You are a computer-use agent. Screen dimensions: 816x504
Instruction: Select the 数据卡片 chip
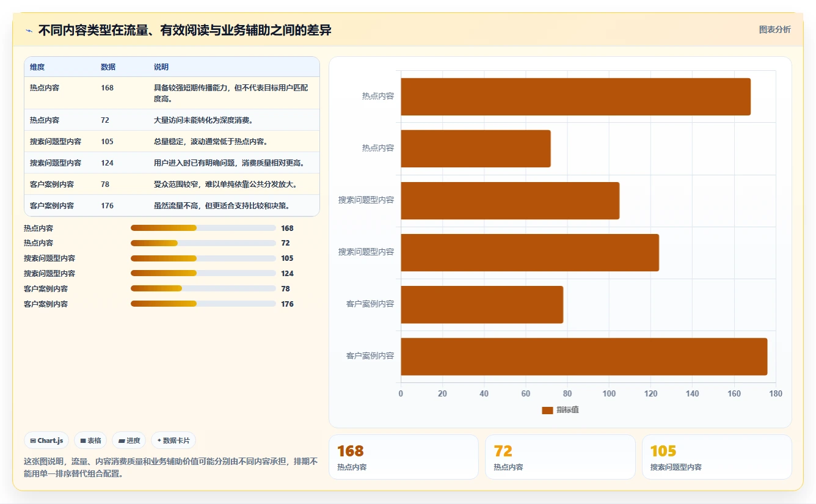(173, 440)
